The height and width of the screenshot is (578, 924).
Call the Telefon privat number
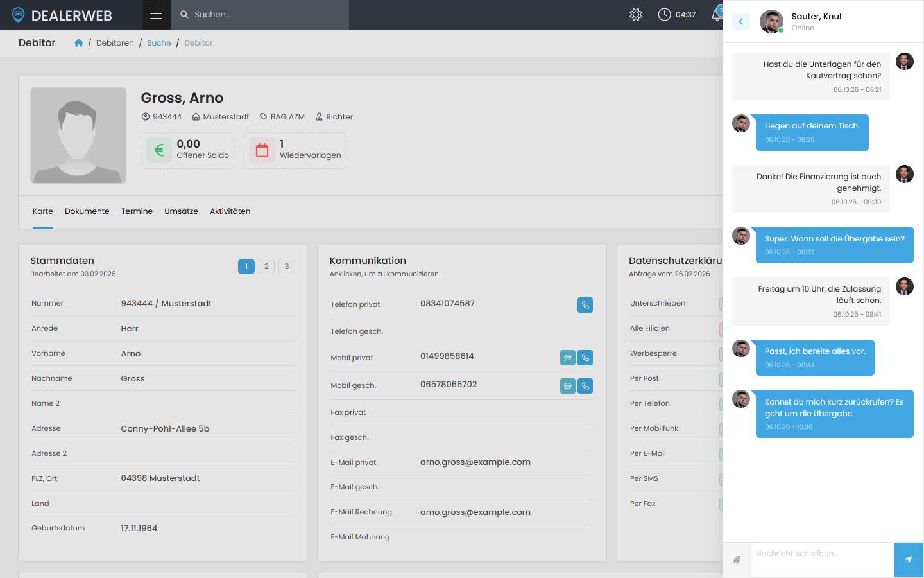click(x=585, y=305)
